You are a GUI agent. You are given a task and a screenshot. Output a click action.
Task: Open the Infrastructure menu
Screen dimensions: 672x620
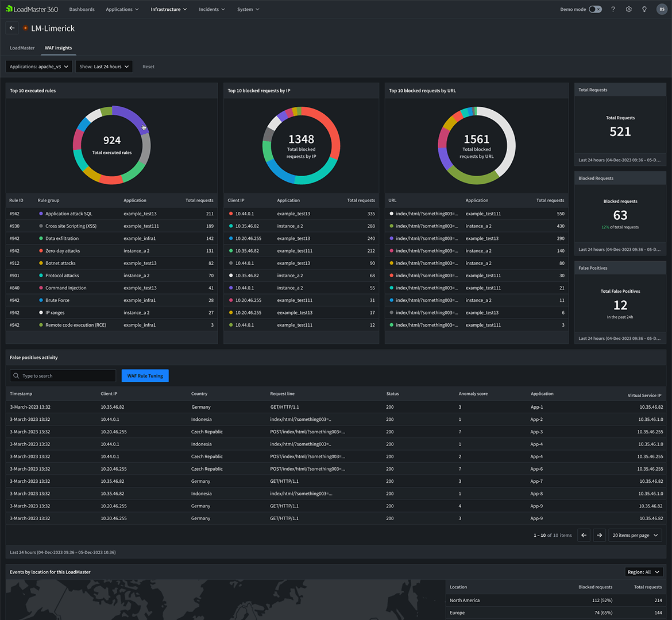[168, 9]
